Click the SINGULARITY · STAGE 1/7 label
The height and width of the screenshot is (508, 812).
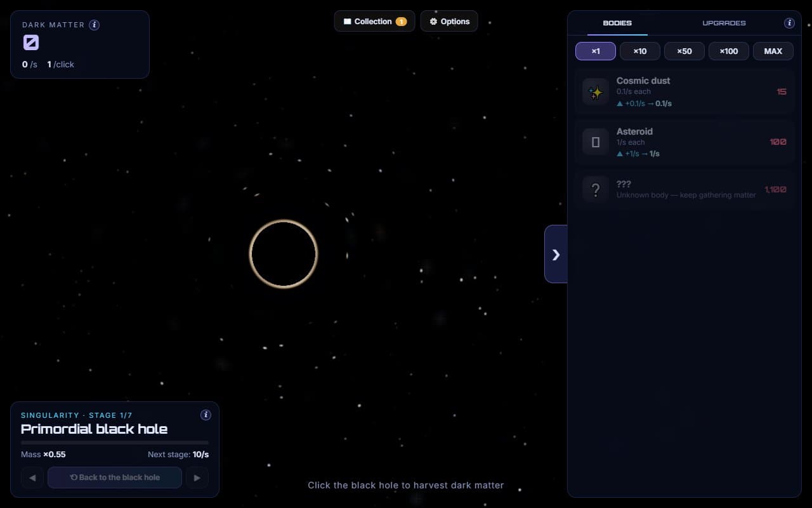click(x=77, y=415)
